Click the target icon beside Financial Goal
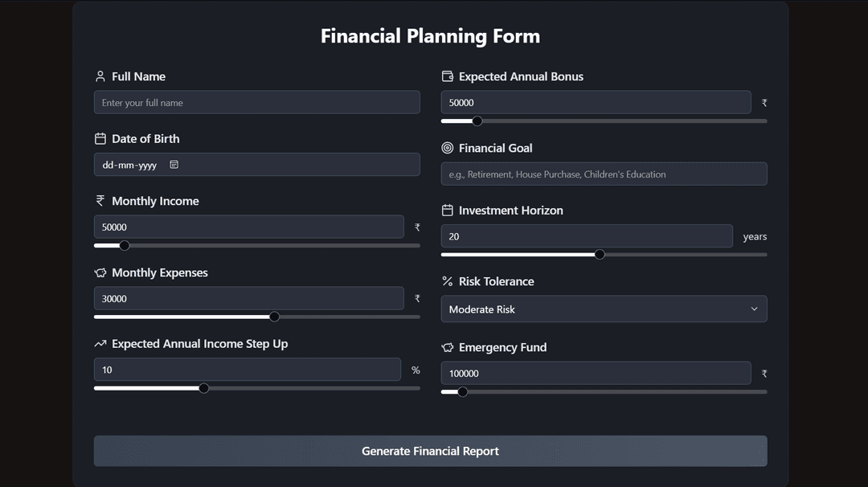The image size is (868, 487). [x=448, y=148]
